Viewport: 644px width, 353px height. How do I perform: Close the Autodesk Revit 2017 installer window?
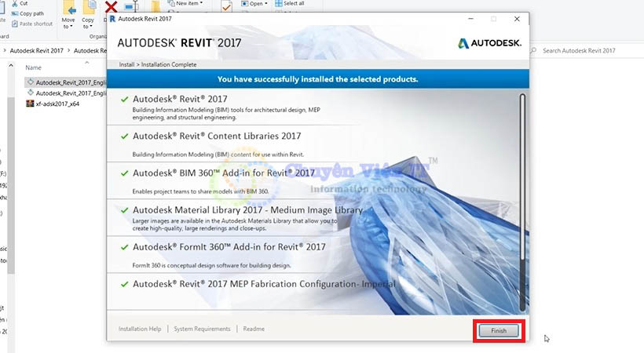pyautogui.click(x=517, y=19)
